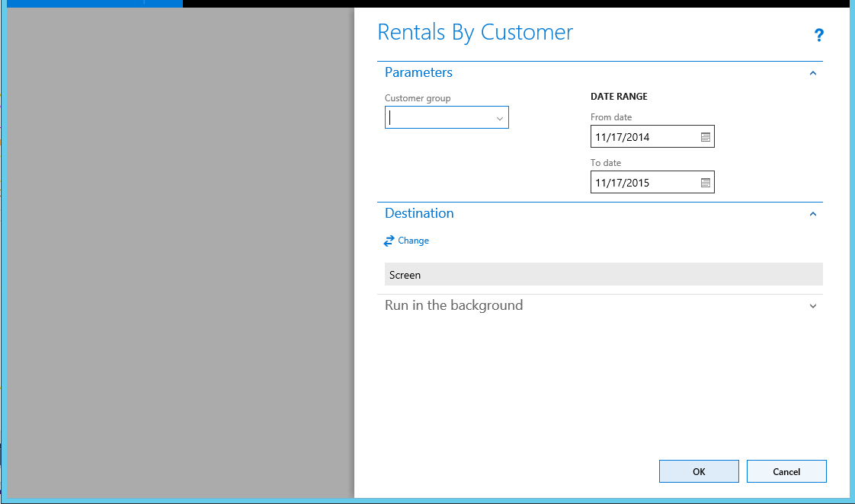Image resolution: width=855 pixels, height=504 pixels.
Task: Click the To date label
Action: [605, 163]
